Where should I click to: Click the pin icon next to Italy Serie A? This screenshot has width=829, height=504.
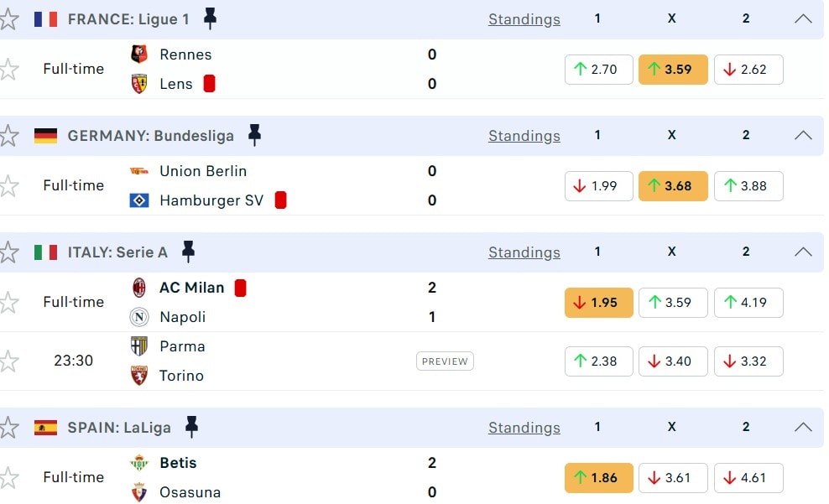[x=188, y=252]
